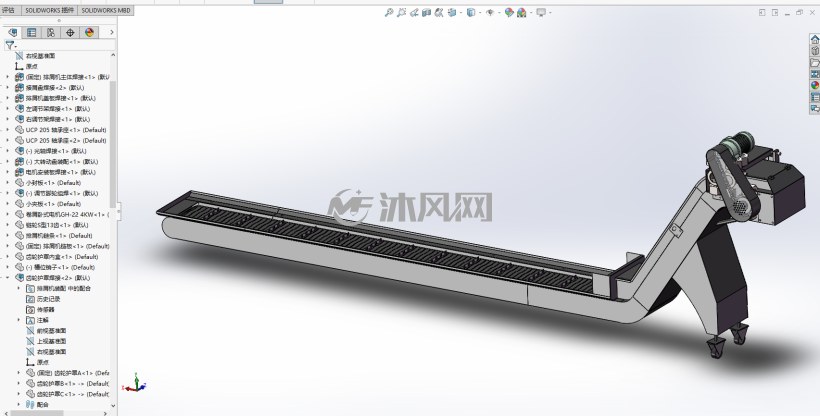This screenshot has height=416, width=820.
Task: Select 左调节架焊接<1> in the tree
Action: [58, 109]
